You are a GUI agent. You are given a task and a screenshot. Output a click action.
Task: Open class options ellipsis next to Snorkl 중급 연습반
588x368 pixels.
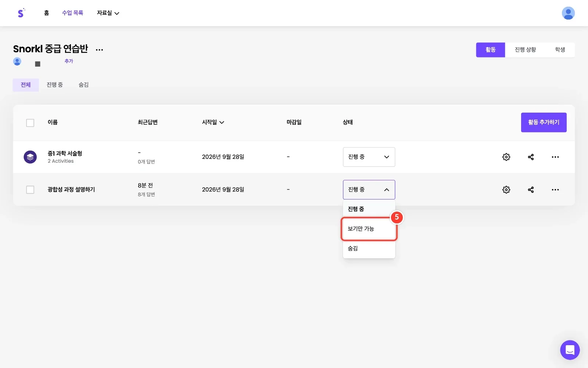tap(99, 50)
